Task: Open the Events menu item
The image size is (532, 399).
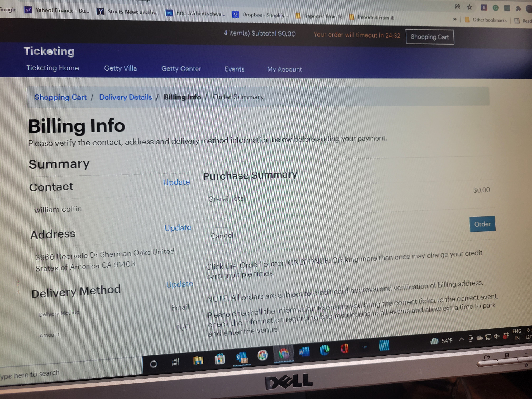Action: coord(234,69)
